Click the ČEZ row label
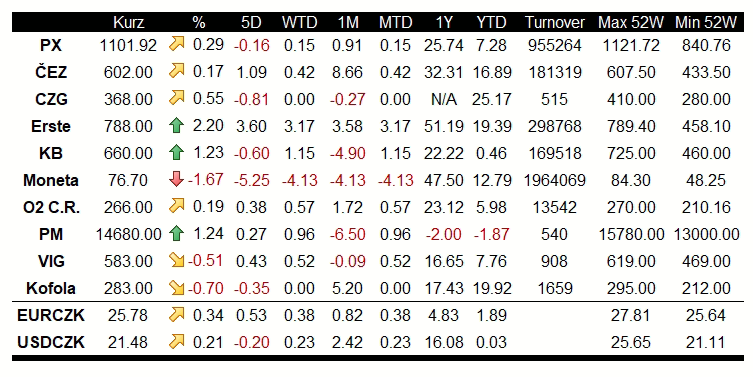This screenshot has width=753, height=377. [x=51, y=71]
